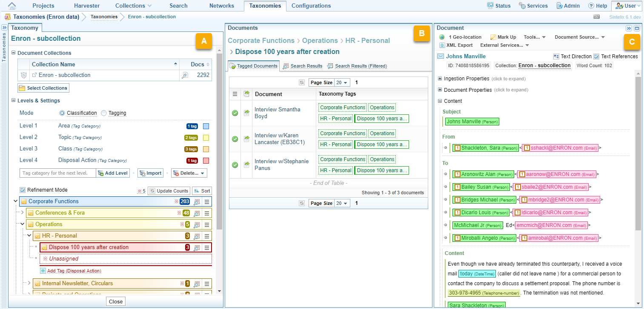Click the 1 Geo-location globe icon
This screenshot has height=309, width=644.
pyautogui.click(x=442, y=37)
